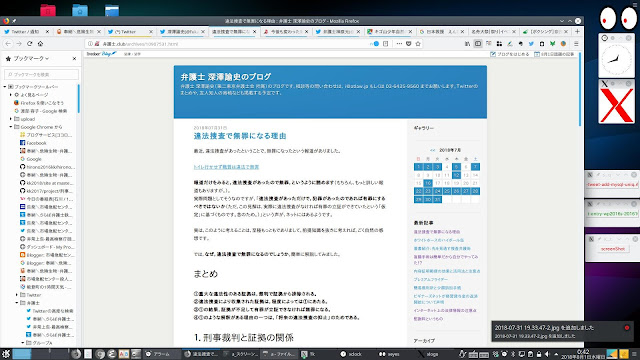Open blog title 弁護士 深澤諭史のブログ
The width and height of the screenshot is (640, 360).
tap(226, 77)
